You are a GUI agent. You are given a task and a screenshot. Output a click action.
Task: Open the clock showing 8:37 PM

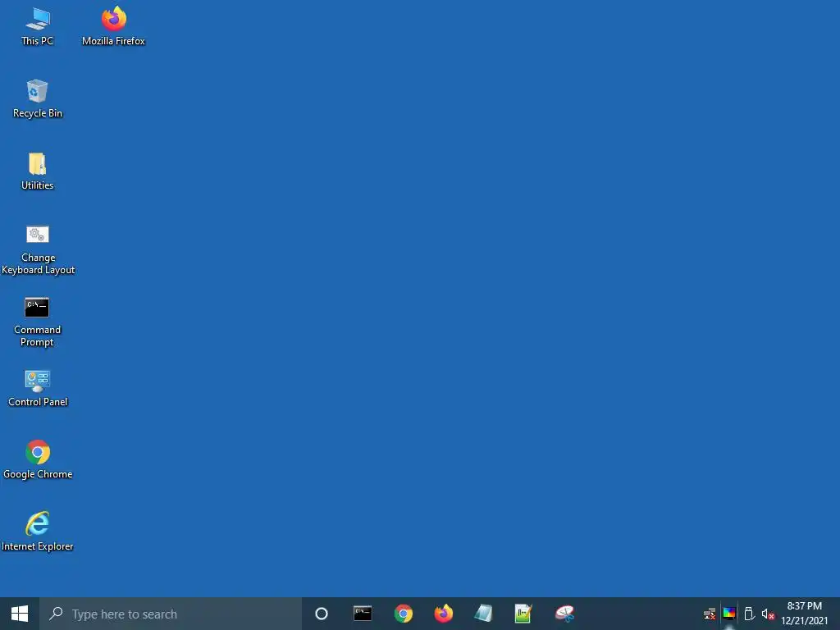(x=804, y=614)
